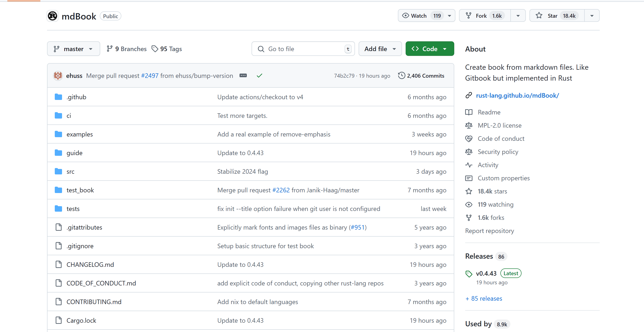Click the pulse icon beside Activity

click(x=469, y=165)
